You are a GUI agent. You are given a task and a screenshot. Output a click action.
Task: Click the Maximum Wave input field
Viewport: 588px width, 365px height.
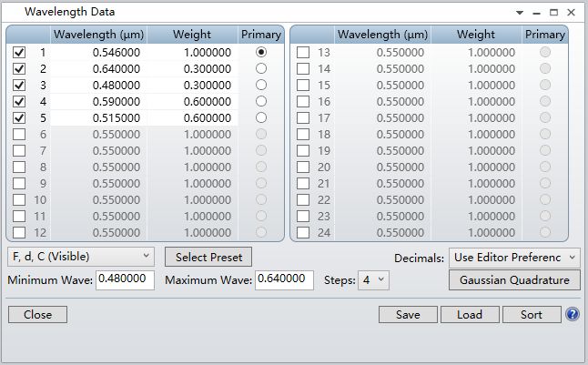coord(284,280)
